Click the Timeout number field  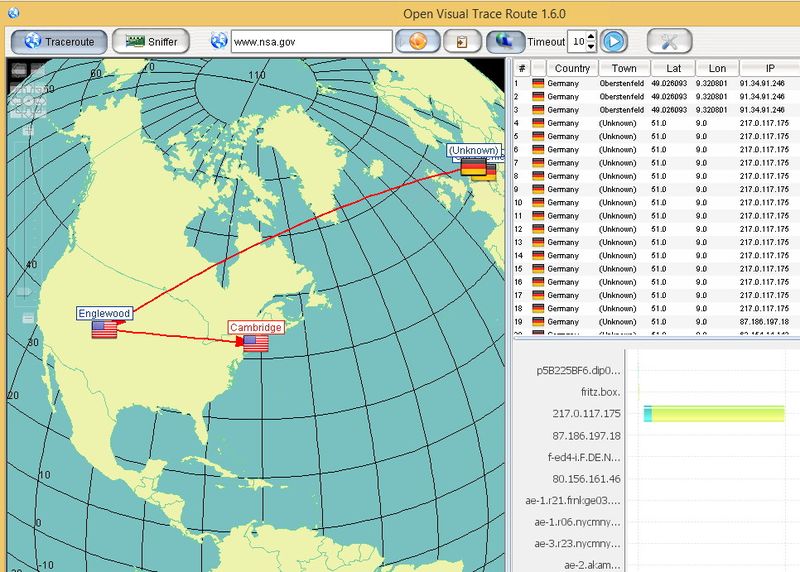tap(578, 41)
